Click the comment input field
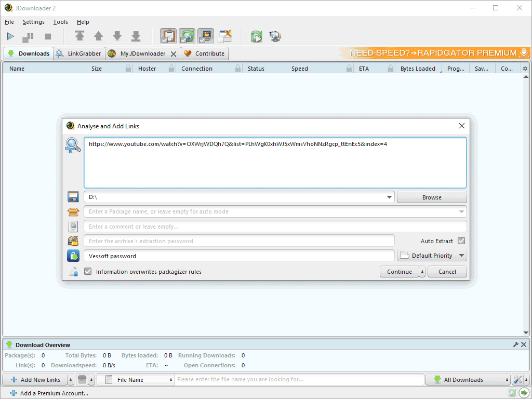The image size is (532, 399). [x=275, y=227]
